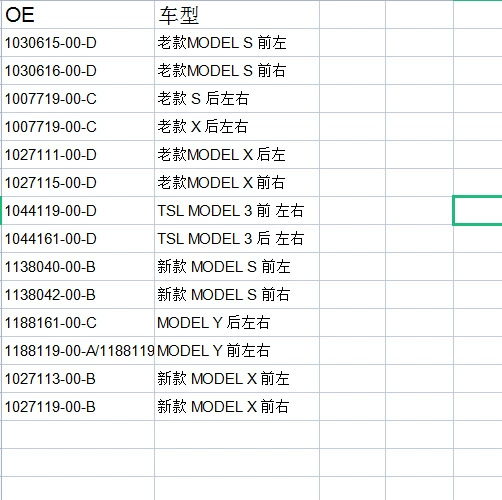Click cell 1027115-00-D
Viewport: 502px width, 500px height.
(78, 183)
